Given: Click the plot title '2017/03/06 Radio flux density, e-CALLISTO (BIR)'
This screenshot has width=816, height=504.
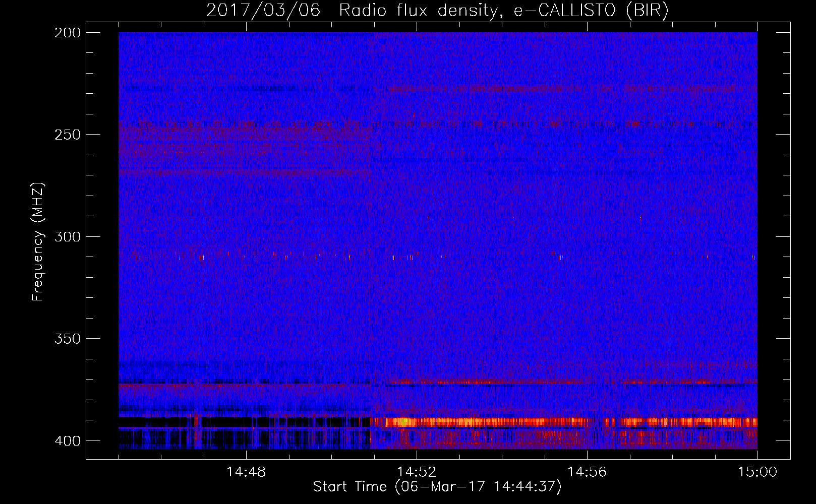Looking at the screenshot, I should click(x=437, y=10).
